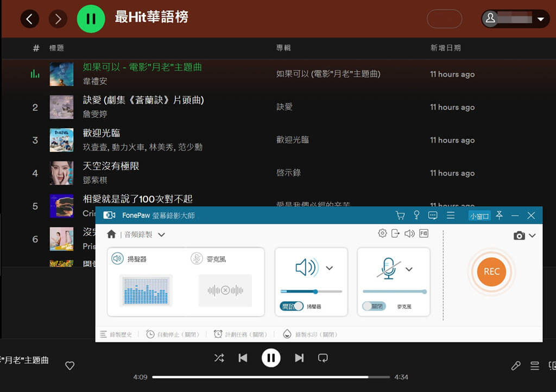The width and height of the screenshot is (556, 392).
Task: Click album cover of 天空沒有極限
Action: pos(62,173)
